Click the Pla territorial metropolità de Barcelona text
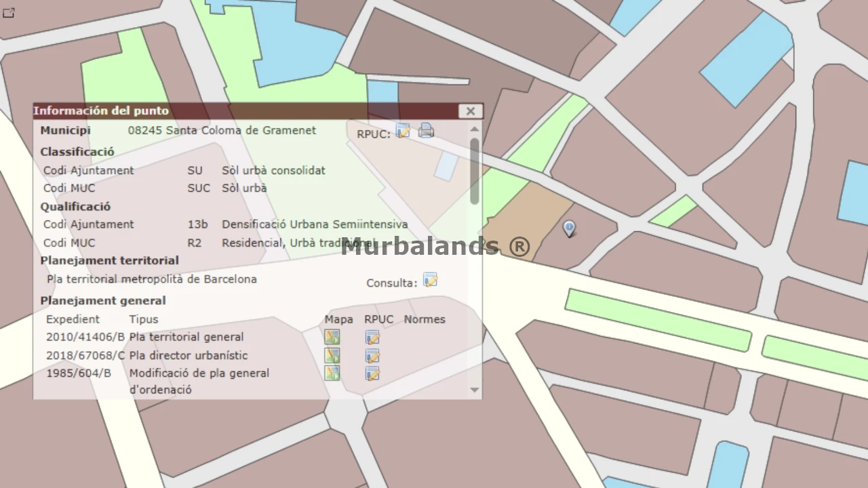The height and width of the screenshot is (488, 868). click(152, 279)
